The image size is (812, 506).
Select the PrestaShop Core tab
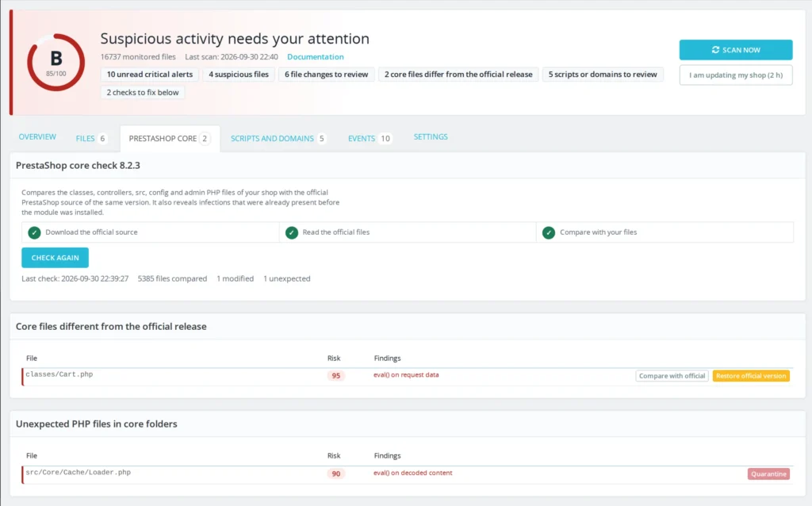170,138
